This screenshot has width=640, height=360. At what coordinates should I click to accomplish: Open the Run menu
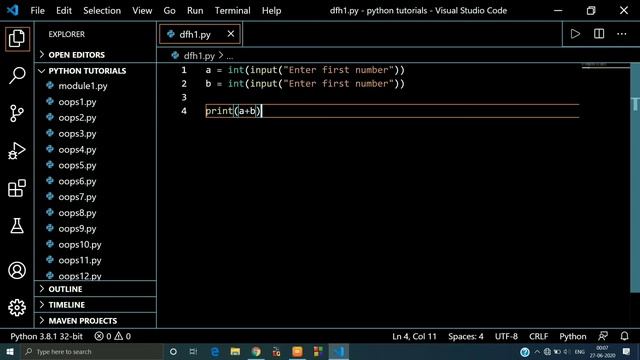pos(195,11)
